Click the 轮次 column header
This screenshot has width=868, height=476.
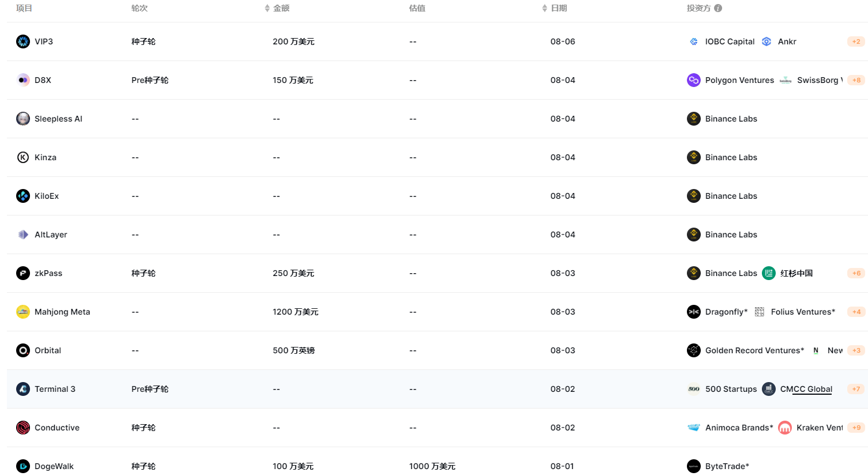[140, 8]
